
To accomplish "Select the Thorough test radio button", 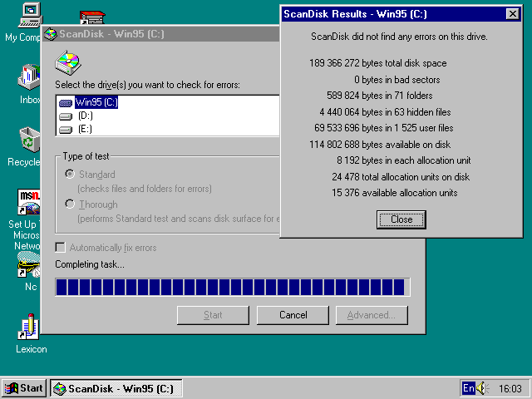I will tap(70, 204).
